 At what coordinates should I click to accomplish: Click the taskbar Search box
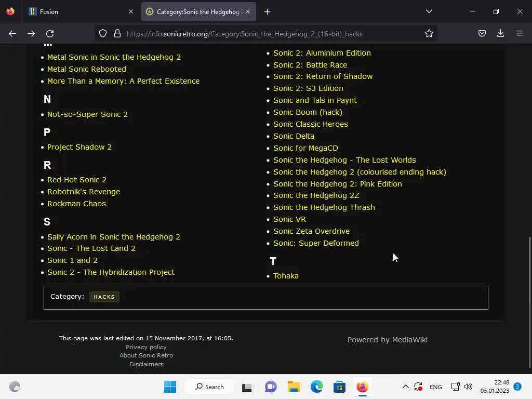click(210, 387)
